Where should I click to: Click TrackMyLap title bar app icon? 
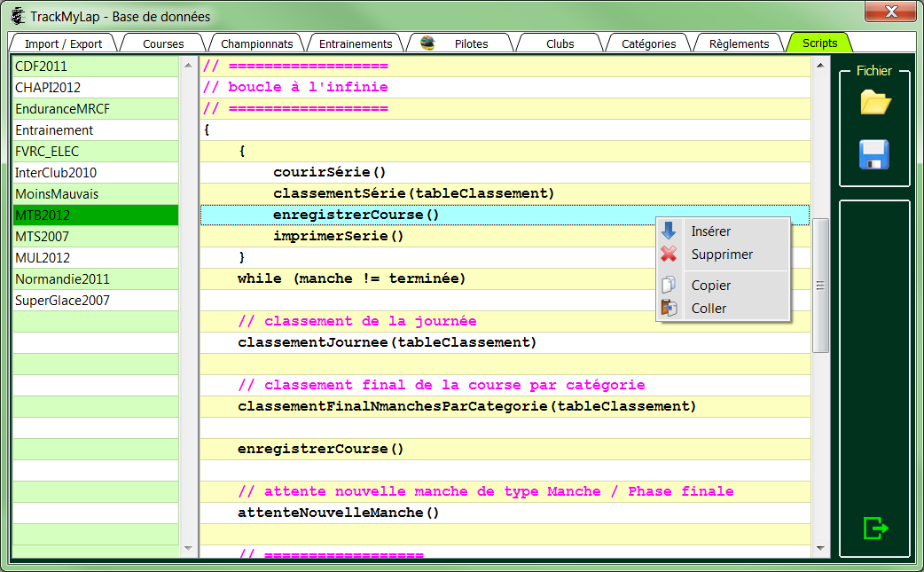pyautogui.click(x=19, y=16)
